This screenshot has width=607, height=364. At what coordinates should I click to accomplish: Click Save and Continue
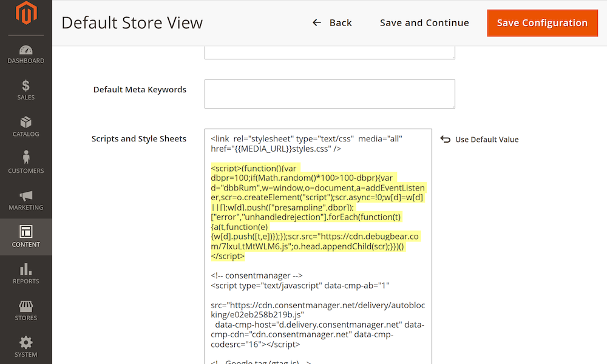424,23
